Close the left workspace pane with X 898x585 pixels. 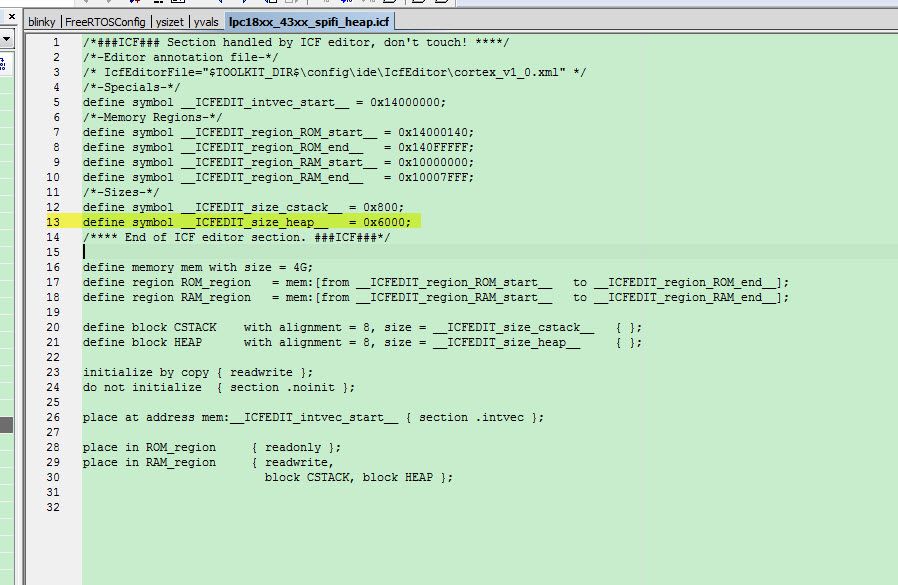point(11,17)
